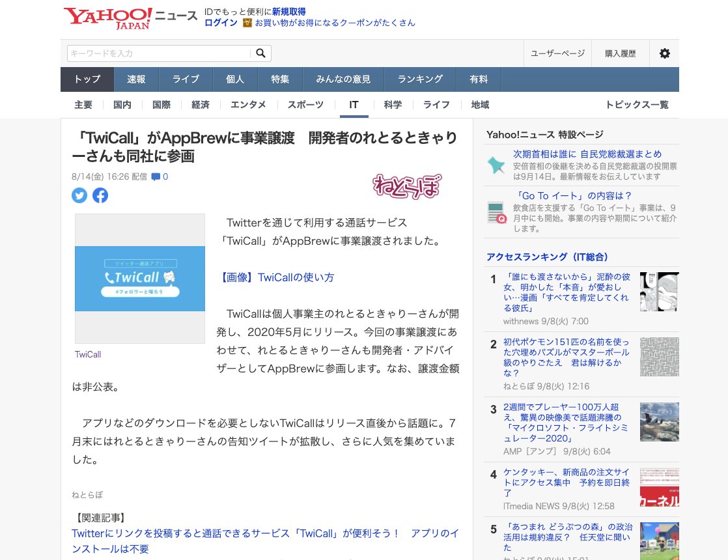Screen dimensions: 728x560
Task: Click the TwiCall image caption link
Action: [x=88, y=354]
